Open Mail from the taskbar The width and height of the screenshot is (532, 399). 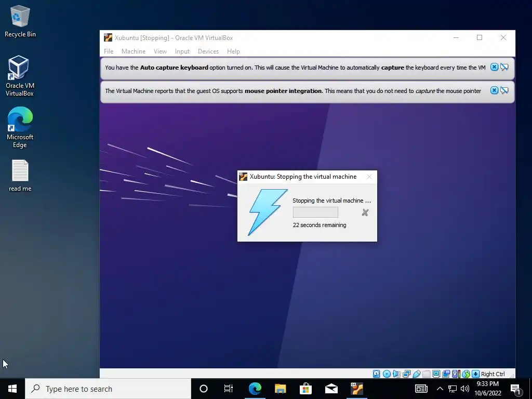(331, 389)
